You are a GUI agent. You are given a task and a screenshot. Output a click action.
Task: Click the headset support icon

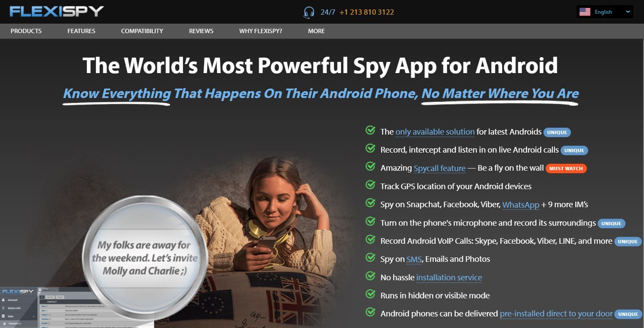[308, 12]
